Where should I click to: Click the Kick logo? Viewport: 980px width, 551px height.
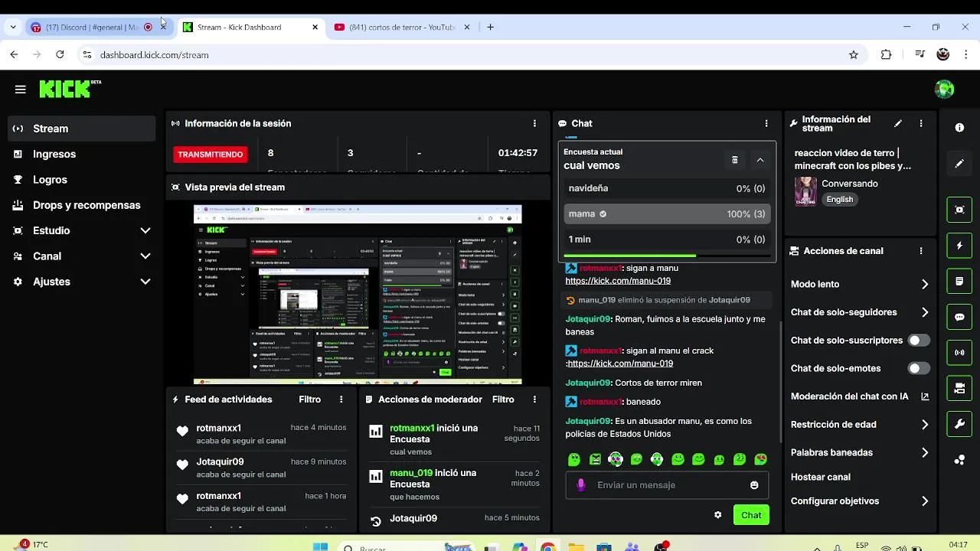[x=65, y=89]
